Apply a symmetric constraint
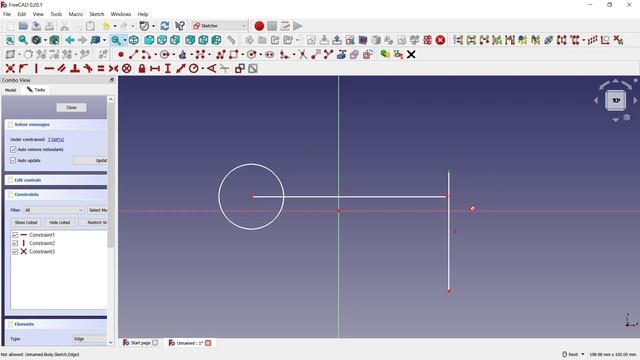 coord(113,68)
